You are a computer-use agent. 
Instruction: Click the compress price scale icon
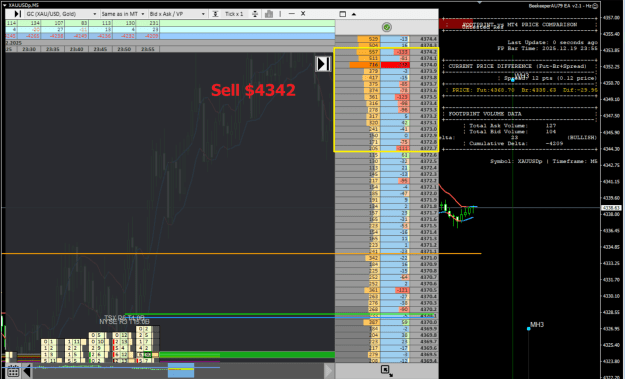click(x=215, y=14)
